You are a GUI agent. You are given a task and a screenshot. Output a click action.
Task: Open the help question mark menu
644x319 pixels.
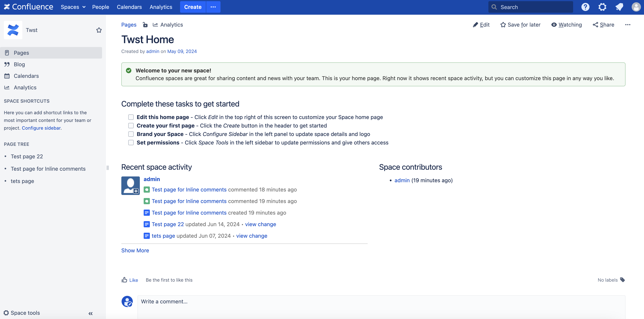click(585, 7)
